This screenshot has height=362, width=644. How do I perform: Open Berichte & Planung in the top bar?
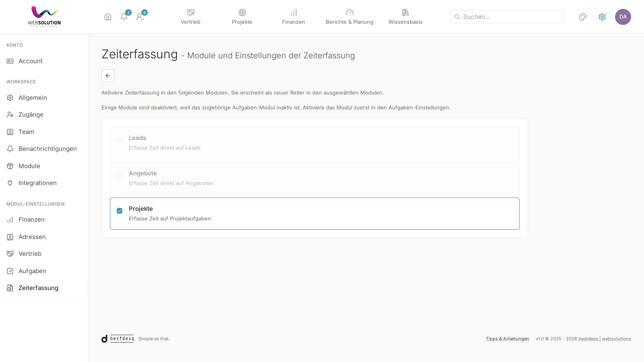(350, 17)
